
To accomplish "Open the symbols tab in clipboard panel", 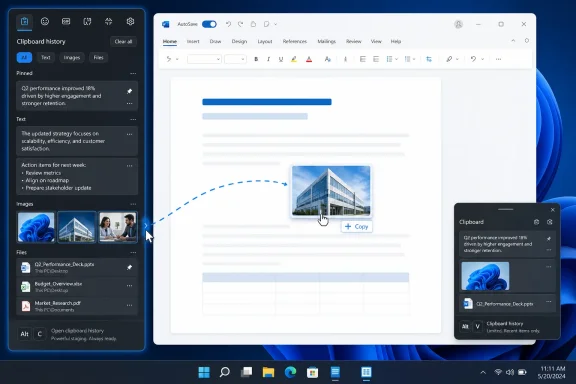I will click(108, 22).
